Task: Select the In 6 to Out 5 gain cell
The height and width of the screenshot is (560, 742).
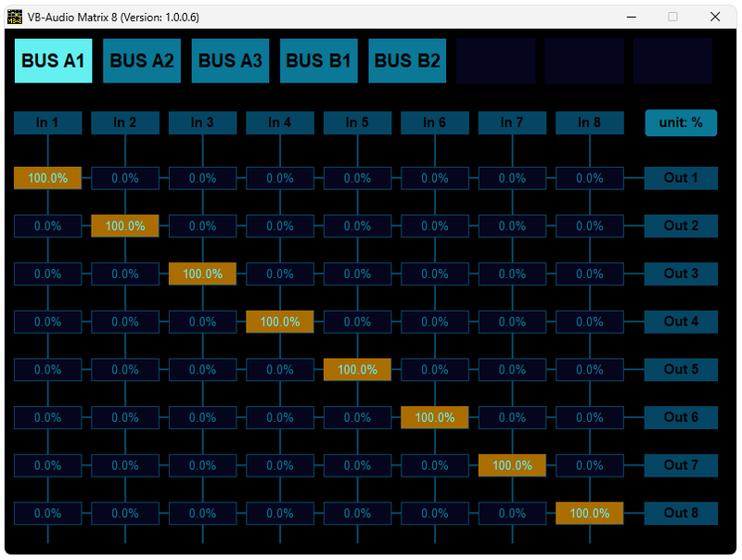Action: click(435, 370)
